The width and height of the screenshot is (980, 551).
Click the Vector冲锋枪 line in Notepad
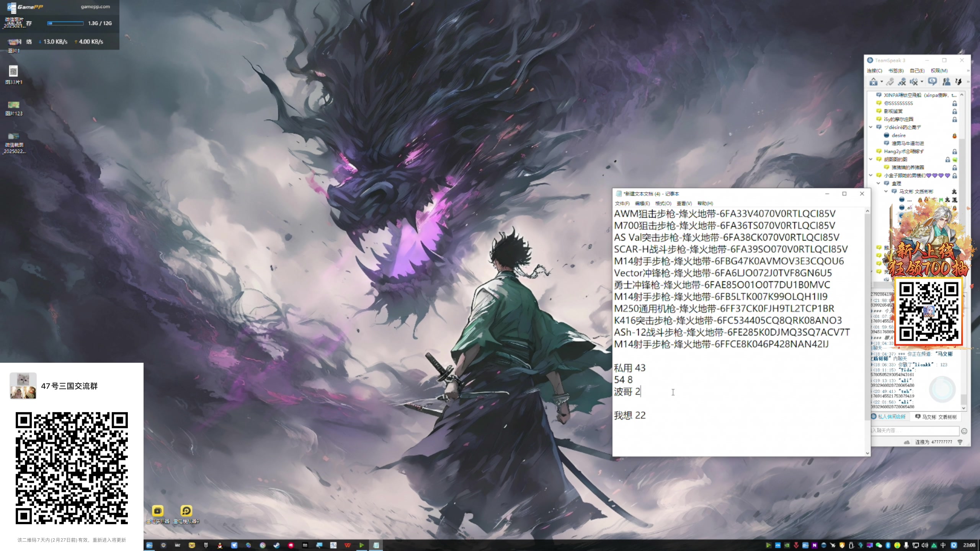tap(723, 273)
